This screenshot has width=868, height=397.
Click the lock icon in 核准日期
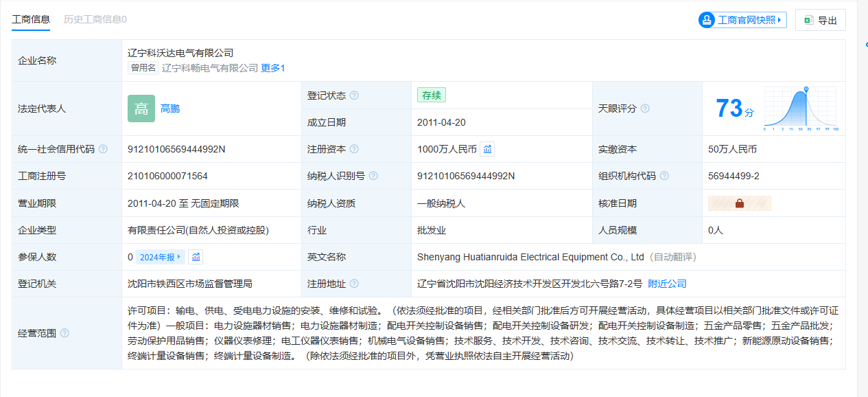pos(740,203)
